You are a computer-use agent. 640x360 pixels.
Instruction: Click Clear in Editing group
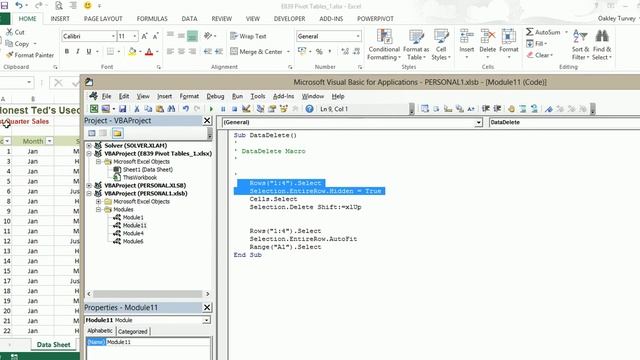[x=540, y=55]
